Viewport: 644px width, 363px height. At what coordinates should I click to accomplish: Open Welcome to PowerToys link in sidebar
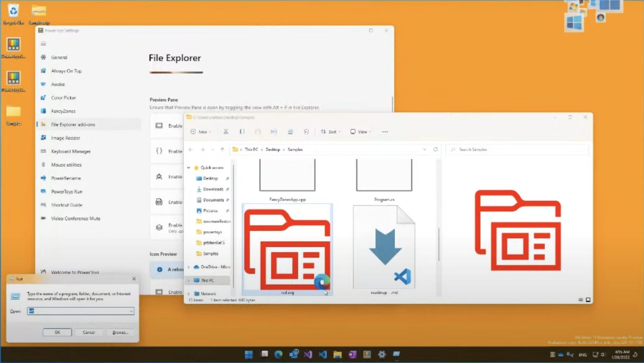pos(75,272)
